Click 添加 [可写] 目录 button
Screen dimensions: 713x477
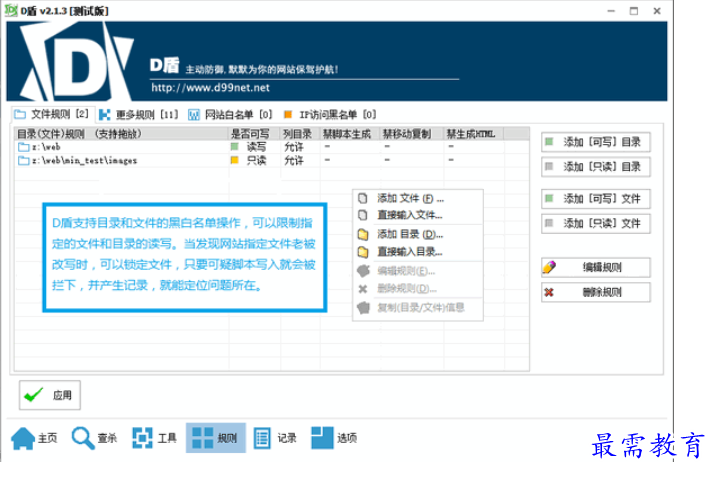[x=596, y=142]
